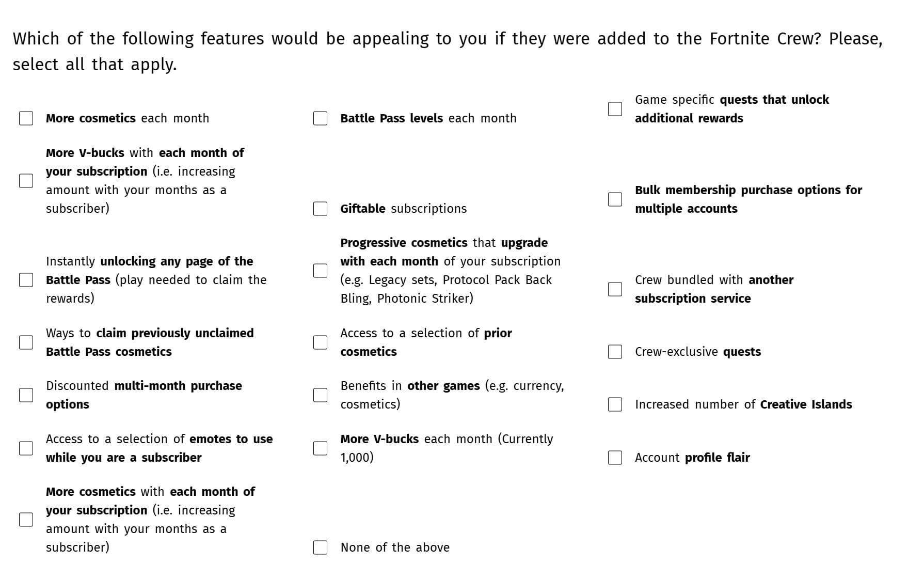Select the Crew-exclusive quests checkbox

(x=615, y=352)
